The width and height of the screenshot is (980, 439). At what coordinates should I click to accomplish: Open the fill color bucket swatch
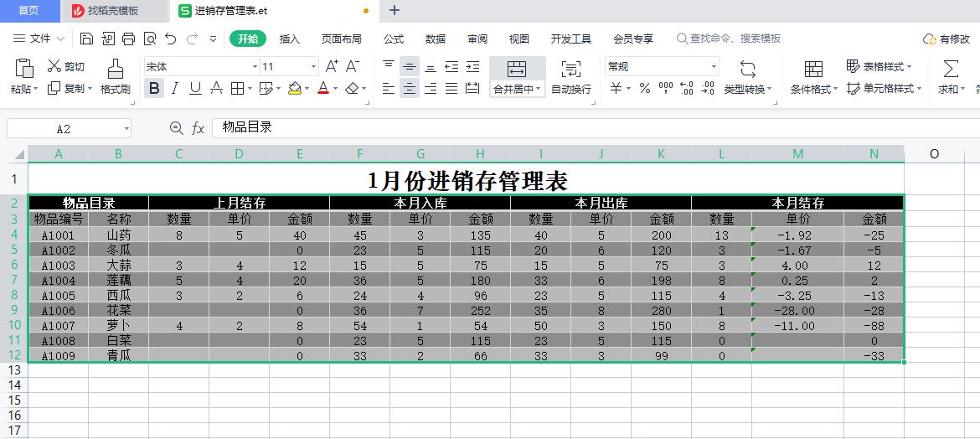click(x=295, y=88)
